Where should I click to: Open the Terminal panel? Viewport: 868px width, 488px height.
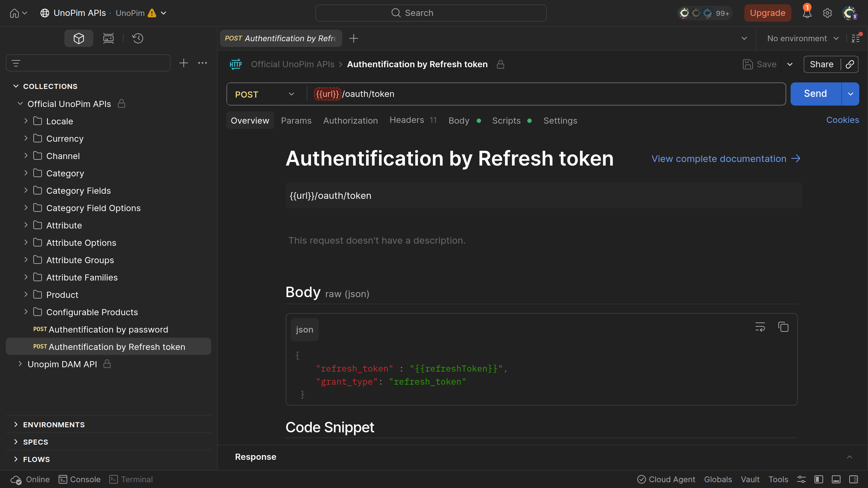[x=131, y=479]
